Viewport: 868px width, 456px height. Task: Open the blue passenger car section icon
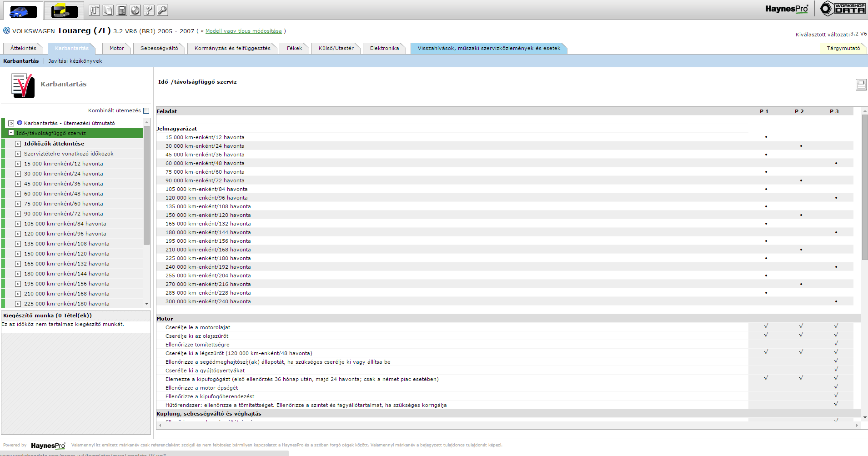pos(23,11)
